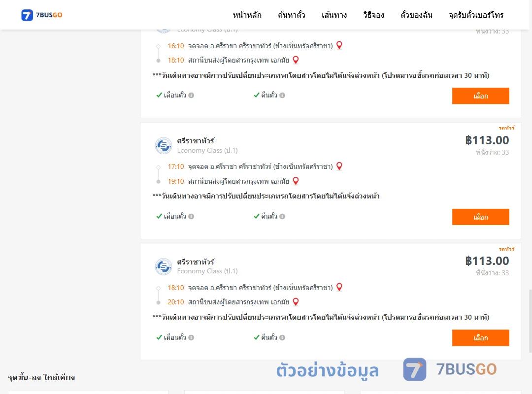Click the ฿113.00 price on 17:10 trip

[487, 140]
